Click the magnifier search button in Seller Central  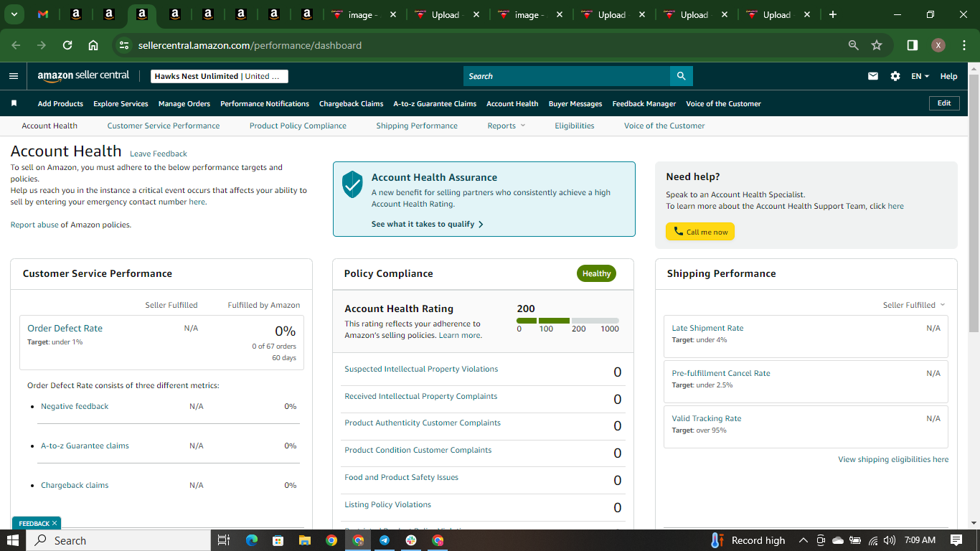[682, 76]
